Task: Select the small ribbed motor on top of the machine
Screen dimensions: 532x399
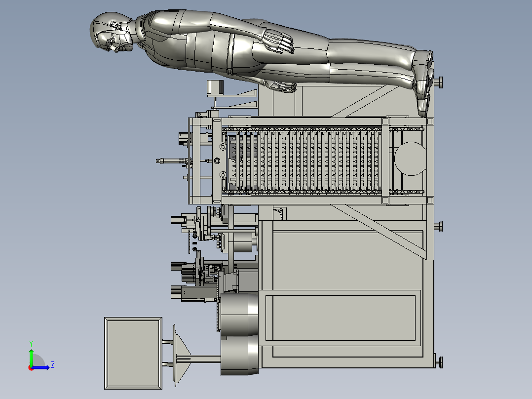Action: pyautogui.click(x=215, y=88)
